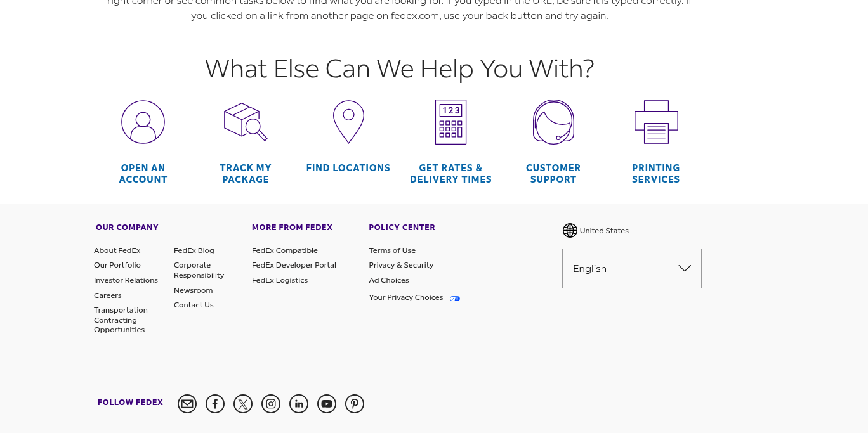Click Contact Us in the footer
Screen dimensions: 868x433
tap(194, 305)
